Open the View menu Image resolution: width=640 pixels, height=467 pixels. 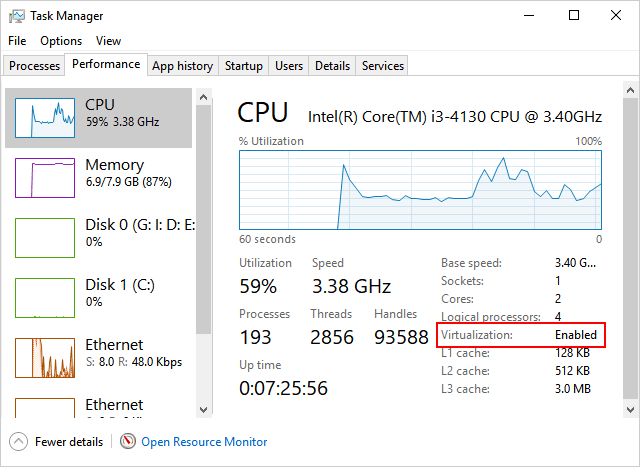[x=108, y=41]
